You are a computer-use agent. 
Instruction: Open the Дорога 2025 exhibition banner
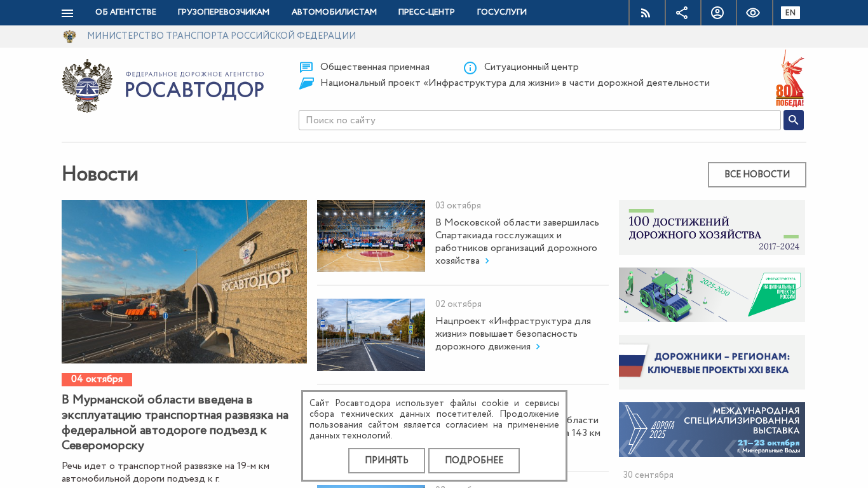pyautogui.click(x=712, y=430)
